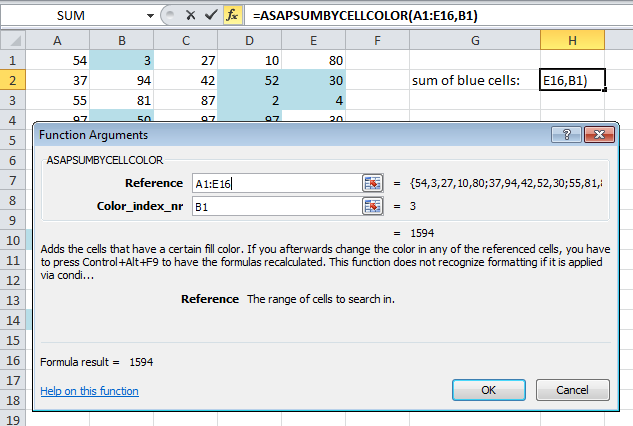Select row 5 header
The image size is (633, 426).
(x=13, y=140)
